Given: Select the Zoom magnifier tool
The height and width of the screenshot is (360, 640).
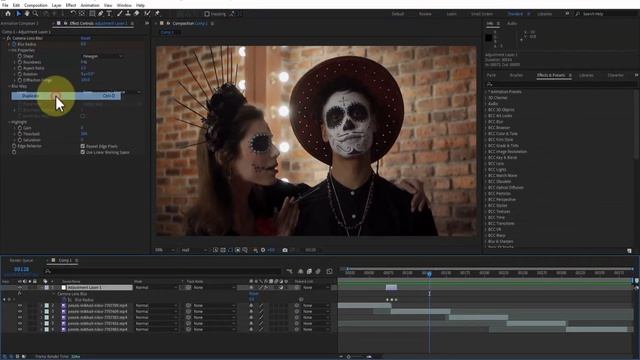Looking at the screenshot, I should tap(36, 13).
